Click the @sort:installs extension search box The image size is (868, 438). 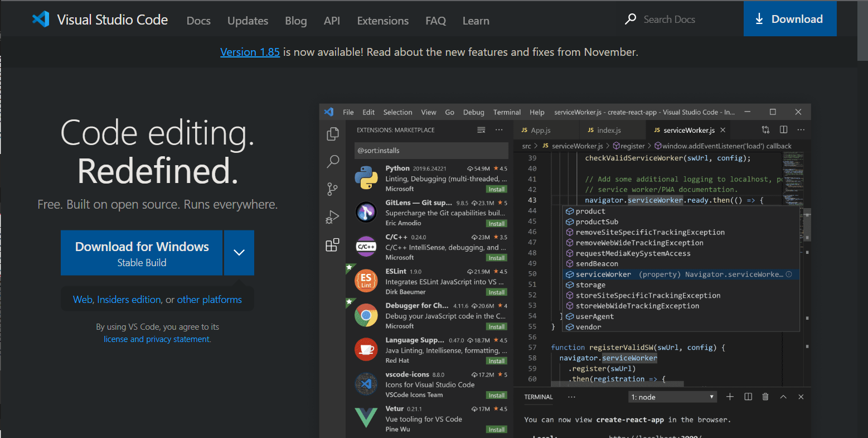coord(431,151)
